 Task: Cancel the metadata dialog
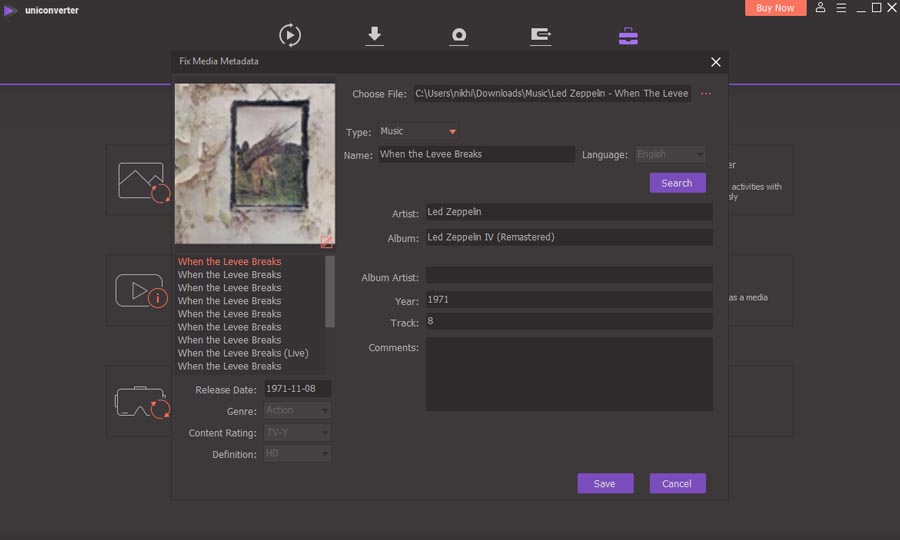coord(677,484)
